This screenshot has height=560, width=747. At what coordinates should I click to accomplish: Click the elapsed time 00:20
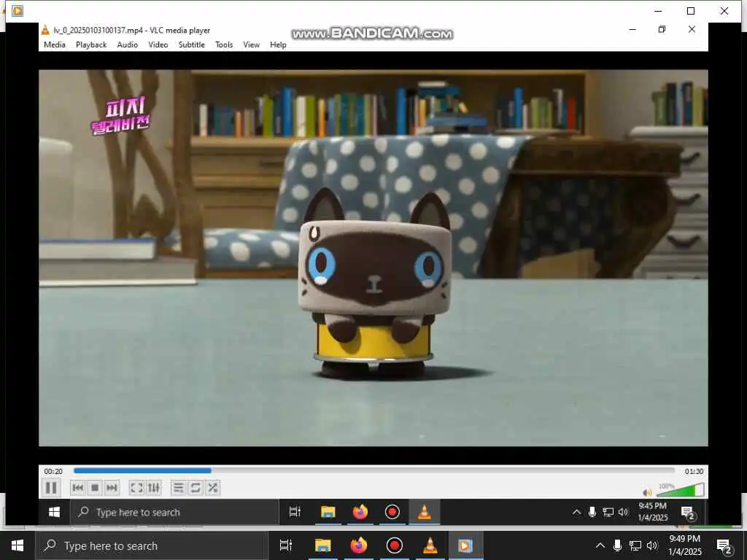pos(53,472)
